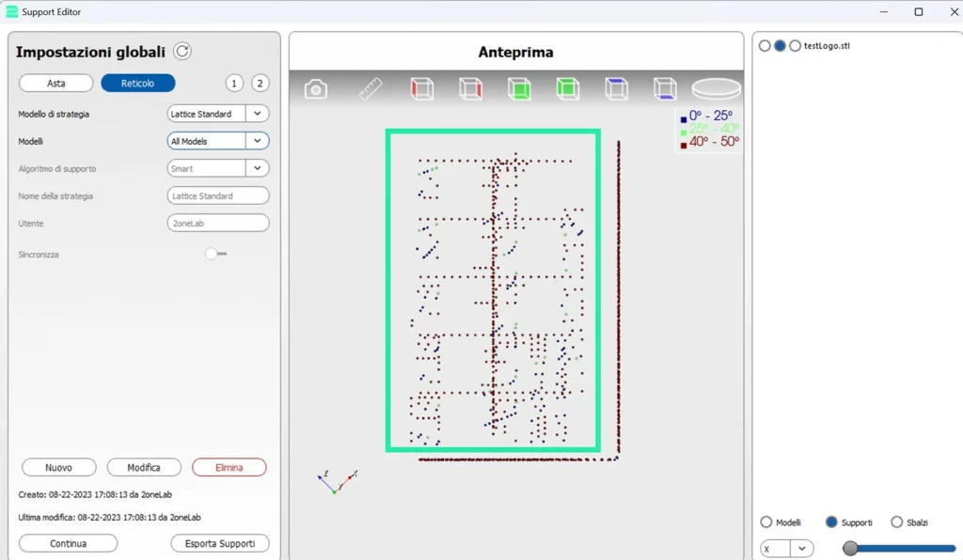
Task: Click the testLogo.stl file name
Action: click(827, 46)
